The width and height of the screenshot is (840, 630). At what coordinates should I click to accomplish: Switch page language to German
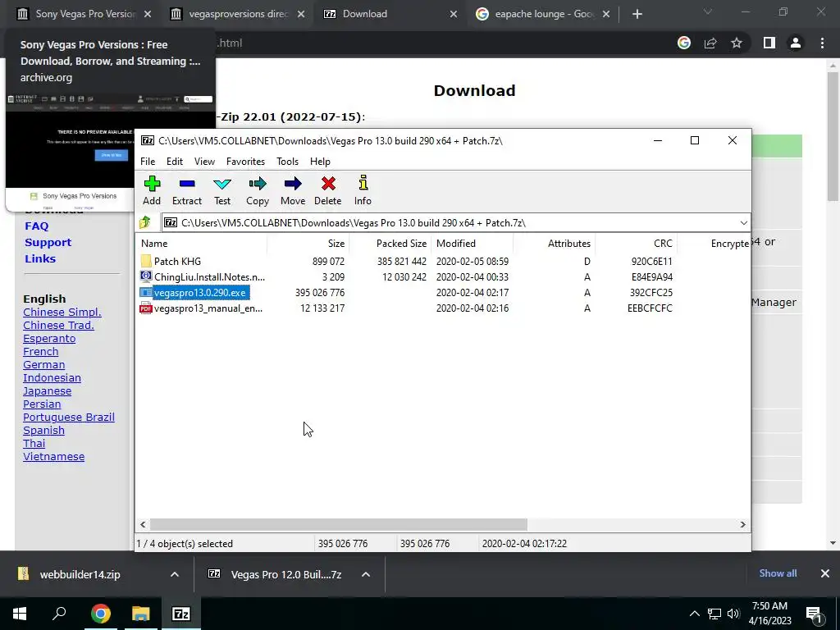click(44, 365)
